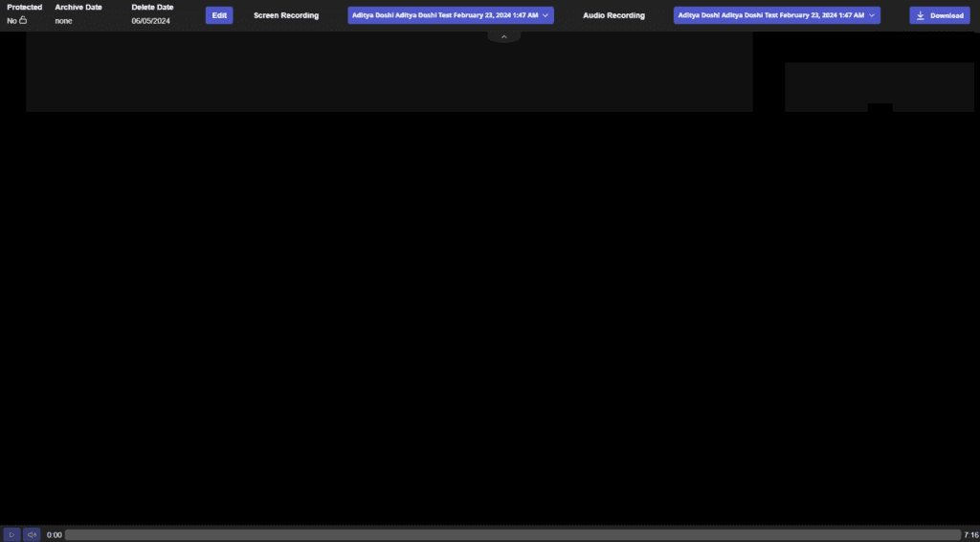The width and height of the screenshot is (980, 542).
Task: Click the Protected heading
Action: click(x=24, y=8)
